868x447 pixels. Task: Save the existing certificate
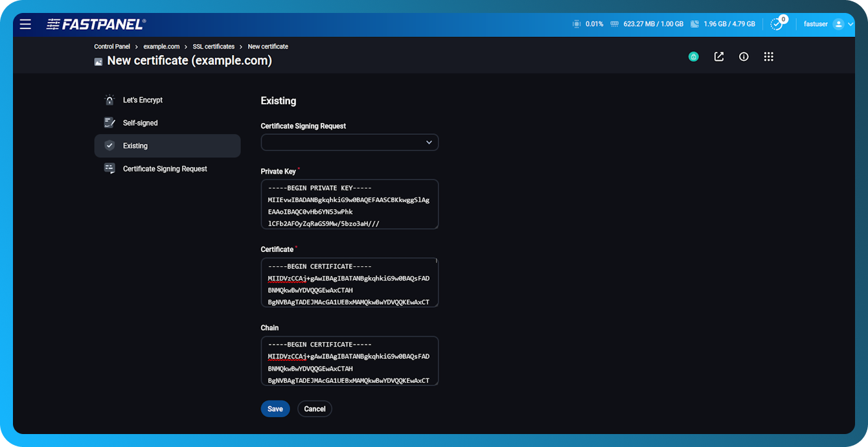(275, 408)
